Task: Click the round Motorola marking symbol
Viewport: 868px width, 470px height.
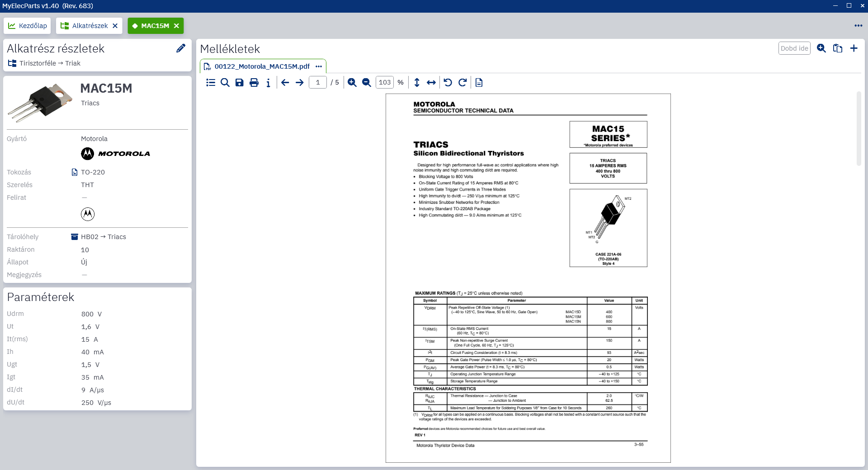Action: 88,214
